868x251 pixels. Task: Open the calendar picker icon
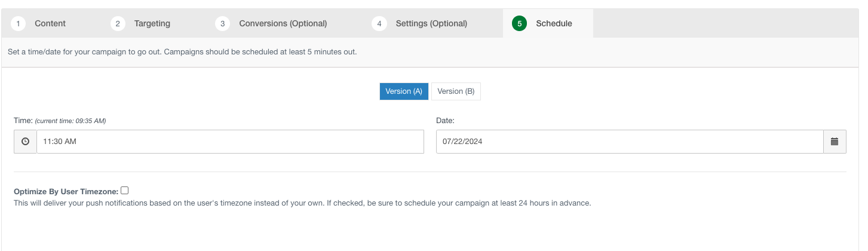point(835,142)
